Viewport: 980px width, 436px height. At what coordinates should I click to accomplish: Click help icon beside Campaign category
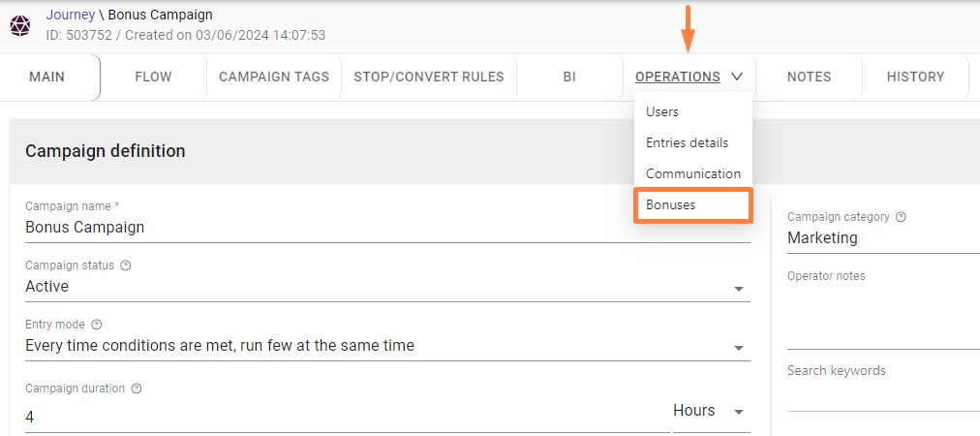click(902, 217)
